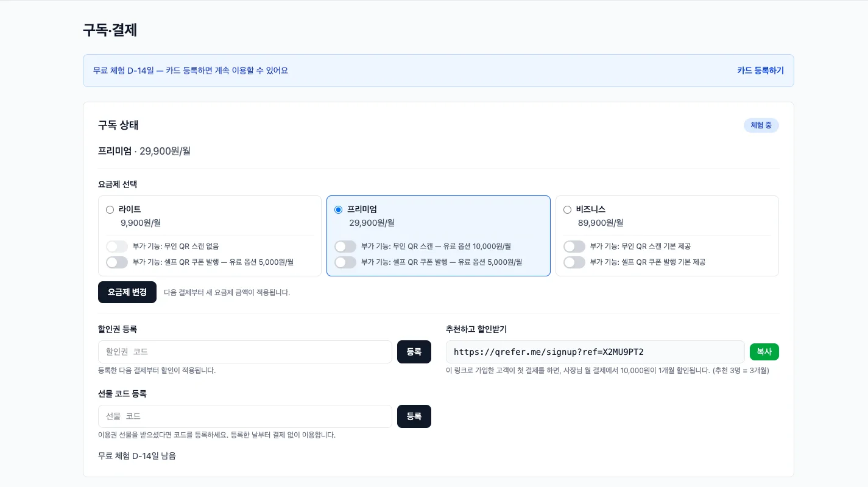868x487 pixels.
Task: Click the 체험 중 status badge
Action: [761, 125]
